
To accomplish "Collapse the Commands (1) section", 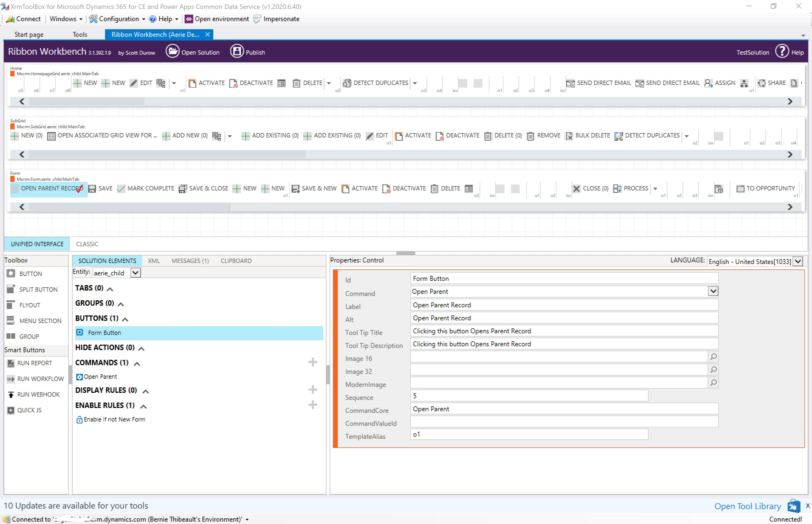I will pos(137,364).
